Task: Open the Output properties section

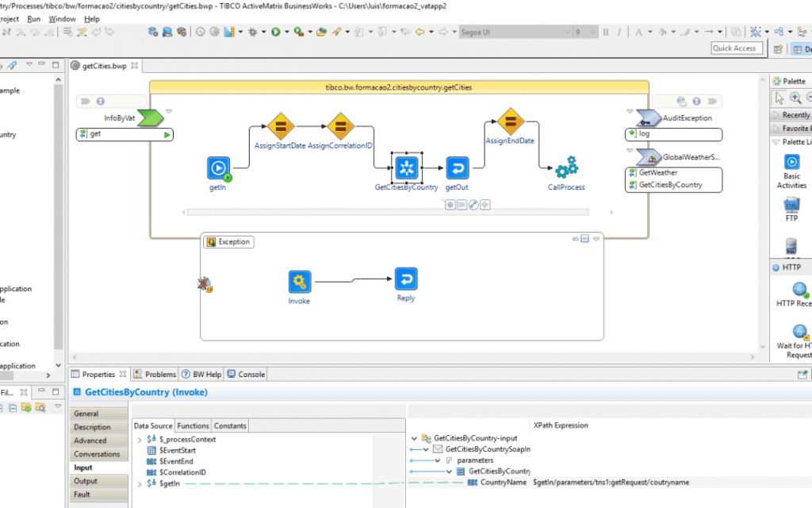Action: 99,481
